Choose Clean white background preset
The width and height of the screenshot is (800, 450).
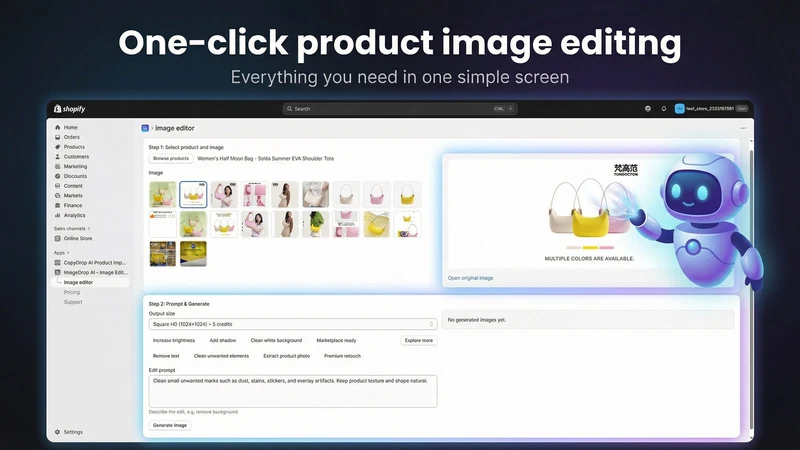pyautogui.click(x=276, y=340)
